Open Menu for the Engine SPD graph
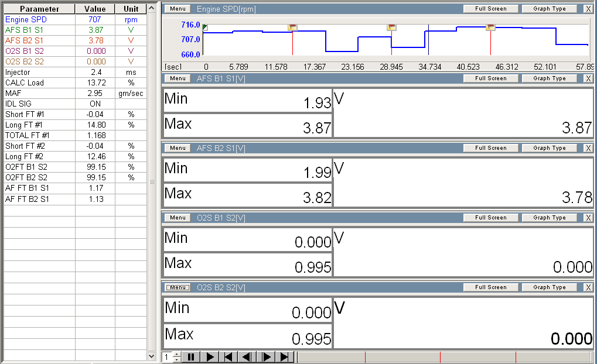The height and width of the screenshot is (364, 597). (x=178, y=9)
